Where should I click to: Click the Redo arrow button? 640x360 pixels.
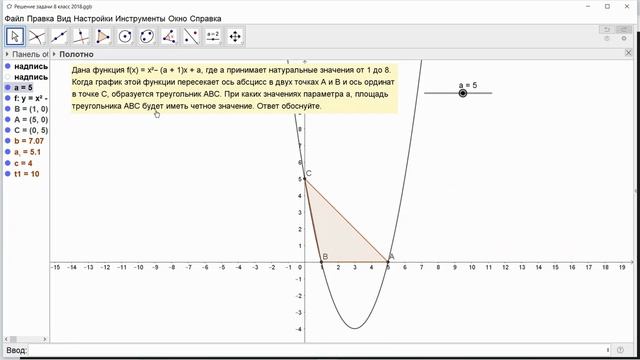624,29
